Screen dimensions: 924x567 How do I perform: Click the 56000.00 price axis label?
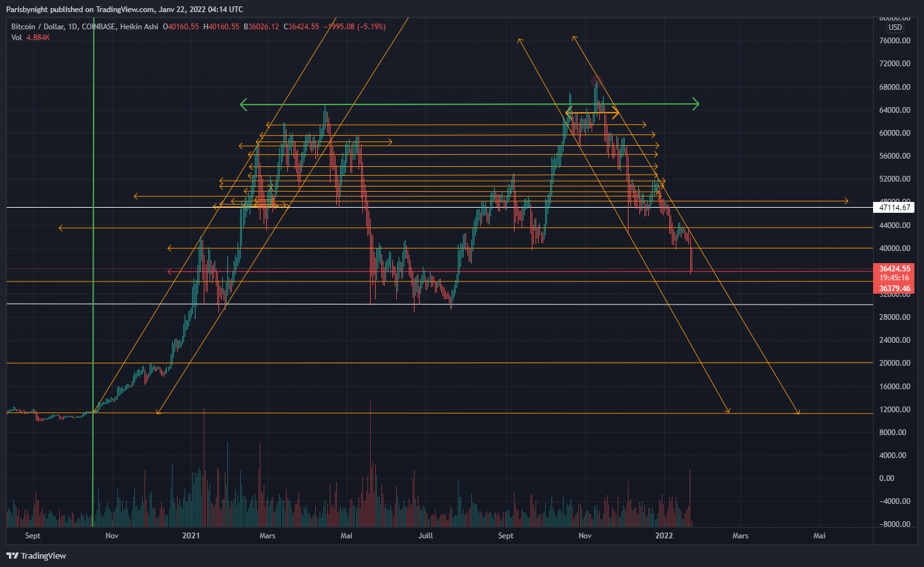coord(894,156)
